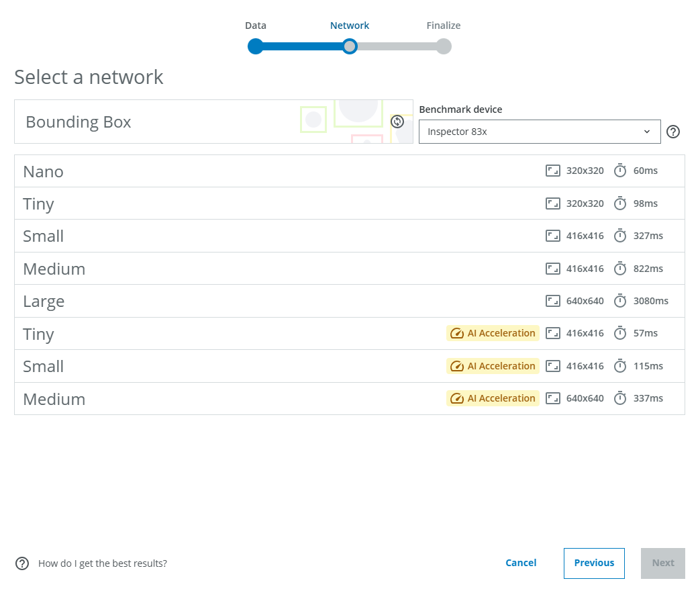The width and height of the screenshot is (700, 593).
Task: Open 'How do I get the best results?'
Action: [103, 563]
